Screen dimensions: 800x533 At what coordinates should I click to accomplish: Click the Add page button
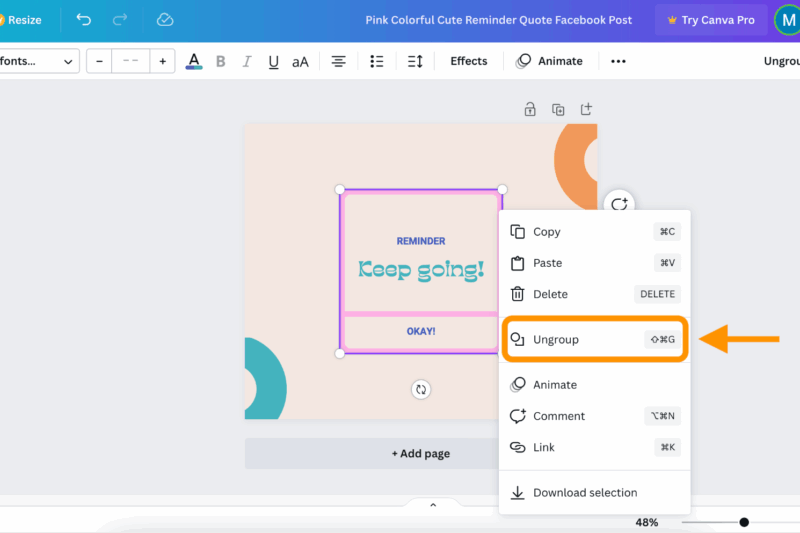click(420, 454)
